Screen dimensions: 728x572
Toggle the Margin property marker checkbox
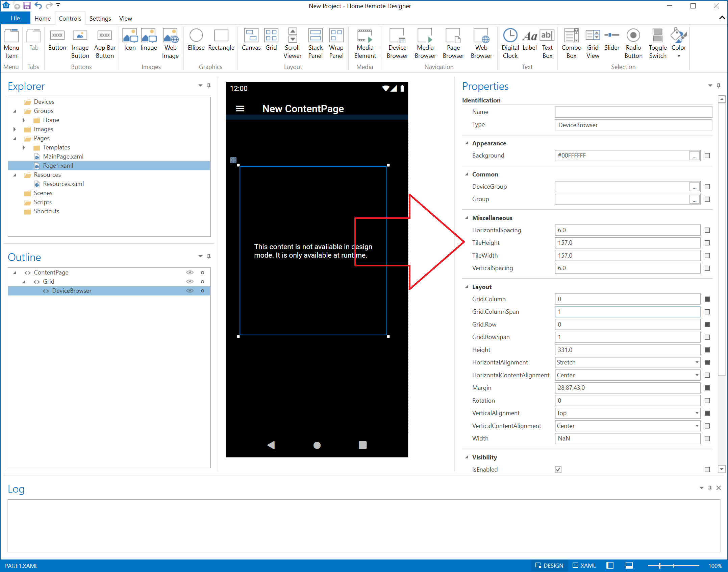click(x=707, y=388)
